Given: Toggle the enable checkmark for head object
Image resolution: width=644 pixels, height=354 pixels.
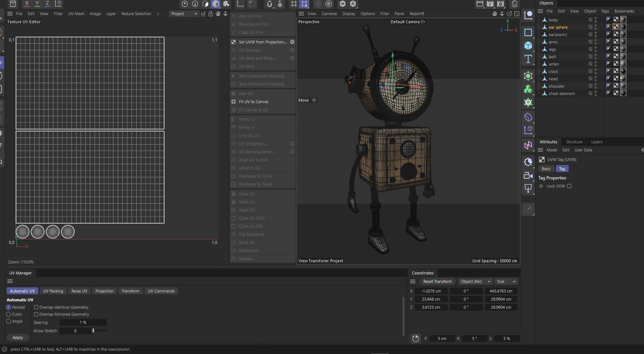Looking at the screenshot, I should coord(591,79).
